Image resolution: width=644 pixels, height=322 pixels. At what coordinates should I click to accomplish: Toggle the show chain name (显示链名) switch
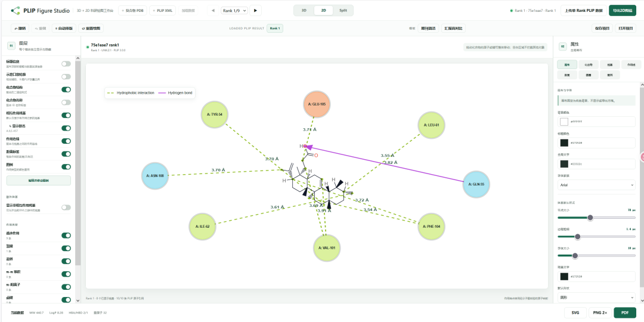coord(66,128)
